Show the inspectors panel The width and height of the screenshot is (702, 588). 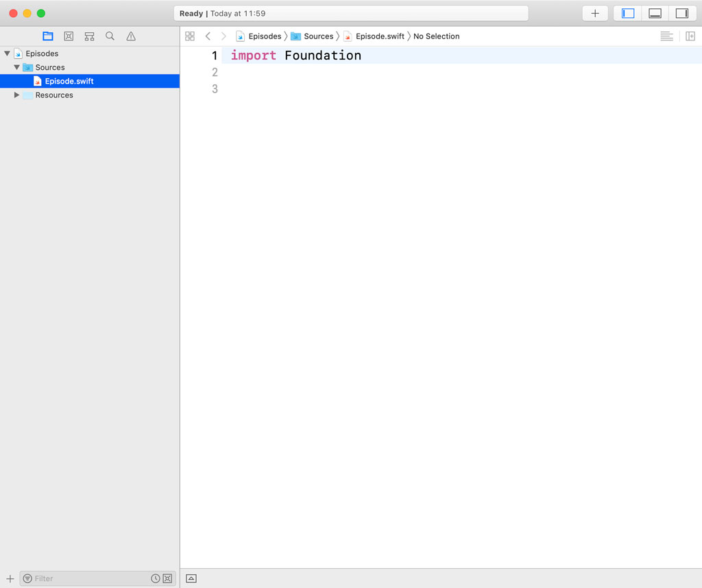pyautogui.click(x=682, y=13)
